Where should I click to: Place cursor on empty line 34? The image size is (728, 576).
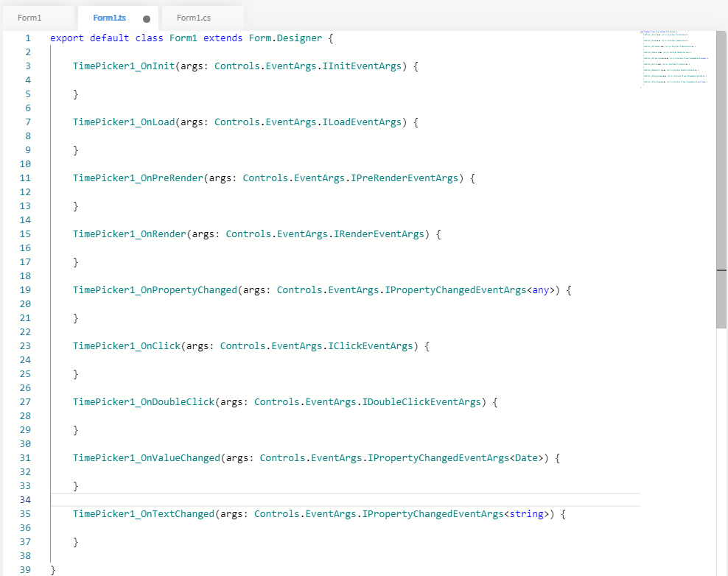click(x=295, y=500)
